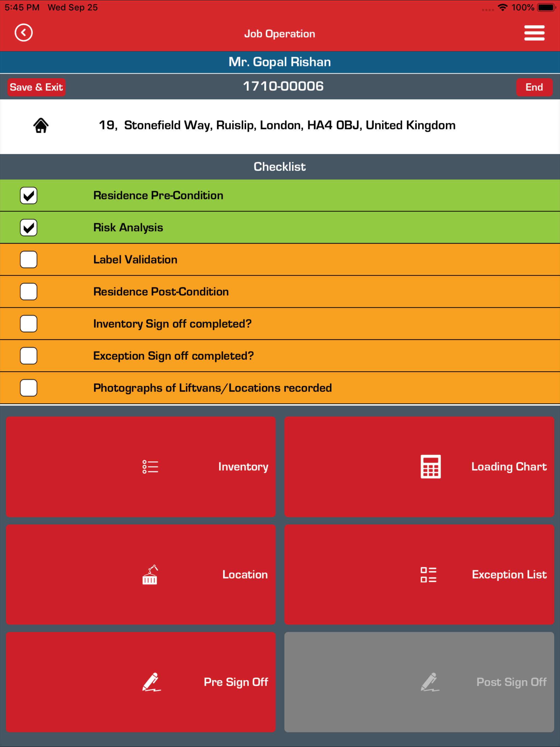
Task: Tap the battery indicator icon
Action: tap(547, 7)
